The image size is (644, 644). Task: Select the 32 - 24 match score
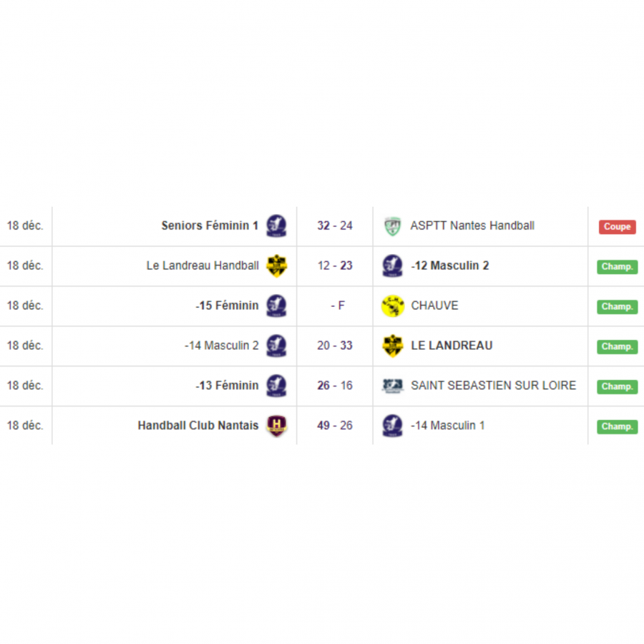pyautogui.click(x=335, y=226)
